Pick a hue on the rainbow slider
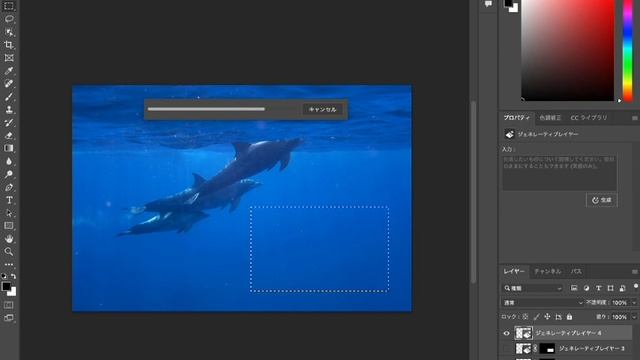 click(x=628, y=50)
